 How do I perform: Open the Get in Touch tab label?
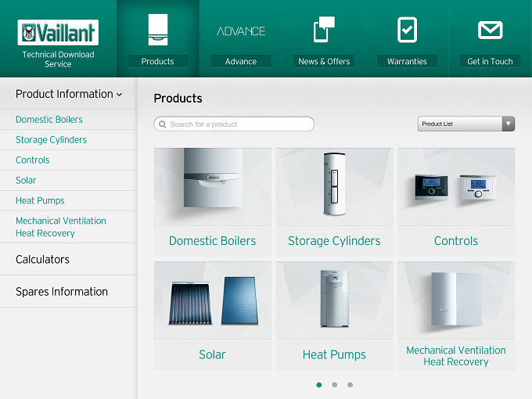(x=490, y=61)
